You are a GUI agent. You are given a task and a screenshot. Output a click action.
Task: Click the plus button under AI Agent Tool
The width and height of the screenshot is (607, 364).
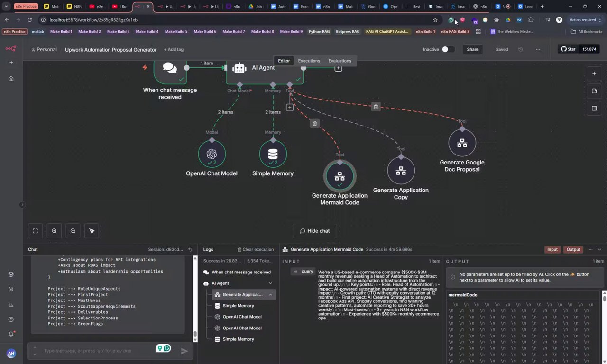290,108
